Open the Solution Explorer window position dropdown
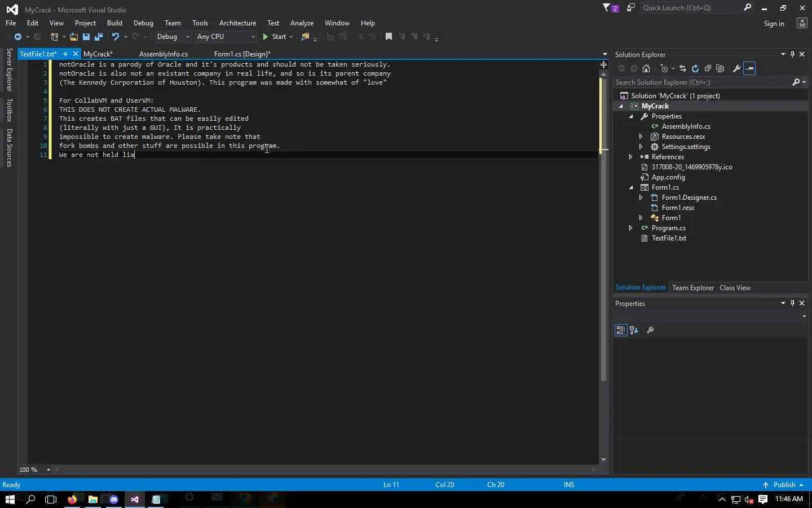This screenshot has height=508, width=812. (783, 54)
